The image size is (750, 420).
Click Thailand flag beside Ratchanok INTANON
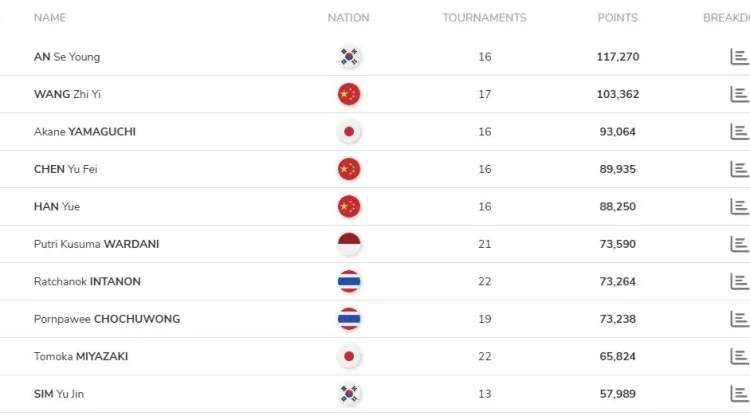pos(349,281)
